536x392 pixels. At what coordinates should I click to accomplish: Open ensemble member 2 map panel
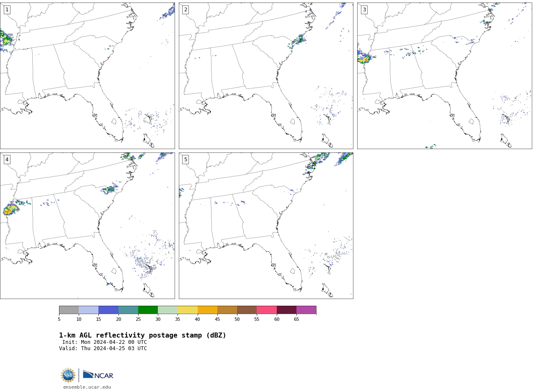pos(266,76)
